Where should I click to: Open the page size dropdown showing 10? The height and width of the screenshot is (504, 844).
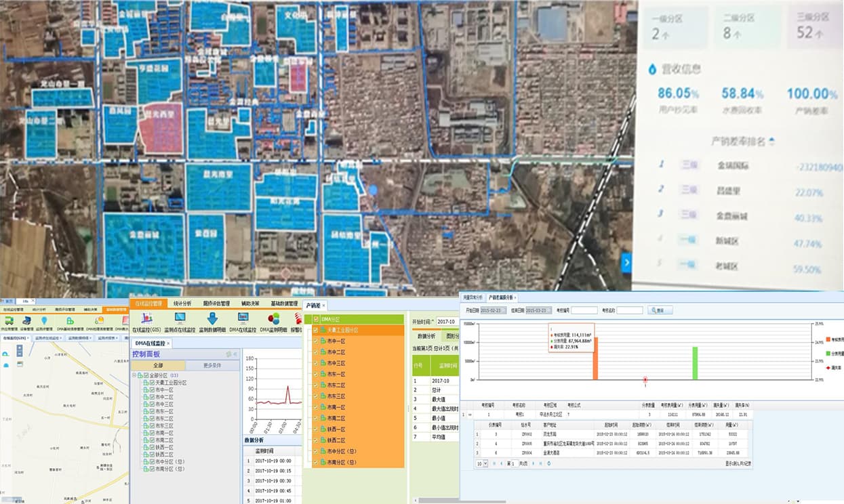[x=482, y=463]
